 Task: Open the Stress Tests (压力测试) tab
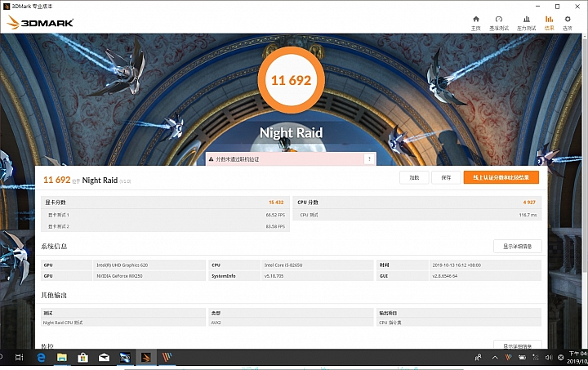click(x=526, y=23)
